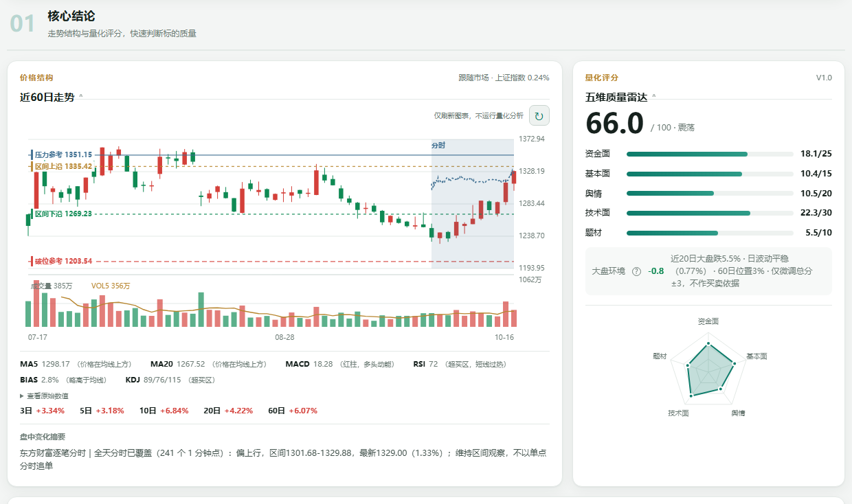Select the 破位参考 1203.54 line label
This screenshot has height=504, width=852.
pyautogui.click(x=63, y=262)
